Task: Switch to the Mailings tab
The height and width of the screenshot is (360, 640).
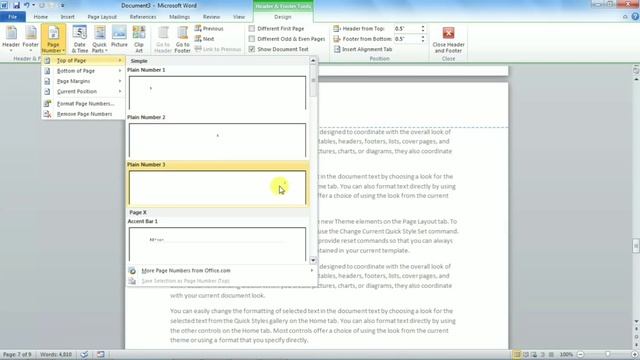Action: [x=180, y=17]
